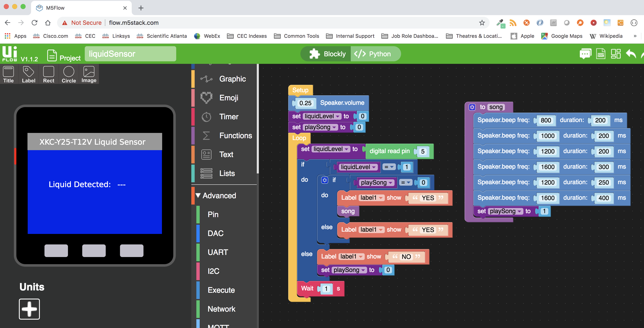Open a new browser tab
Viewport: 644px width, 328px height.
[141, 8]
